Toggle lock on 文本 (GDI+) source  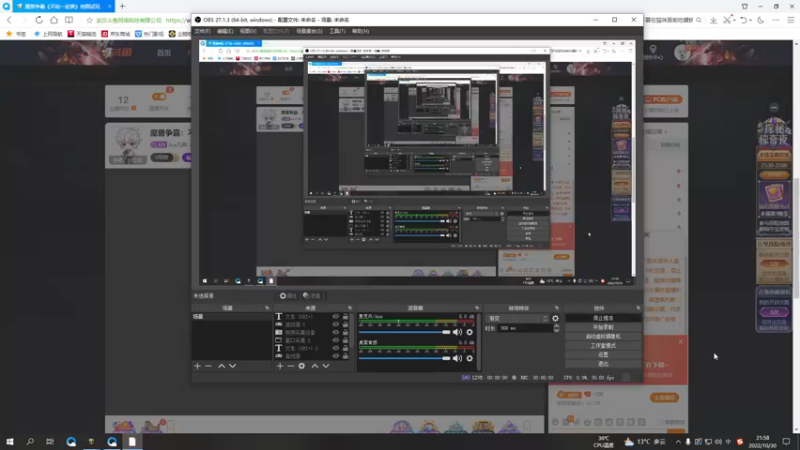pyautogui.click(x=345, y=316)
